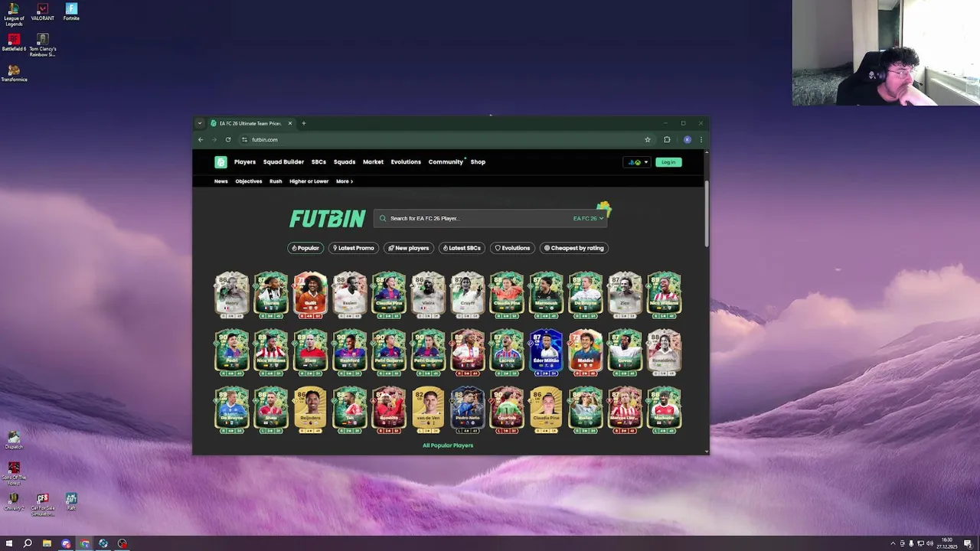This screenshot has width=980, height=551.
Task: Click the page vertical scrollbar
Action: 707,214
